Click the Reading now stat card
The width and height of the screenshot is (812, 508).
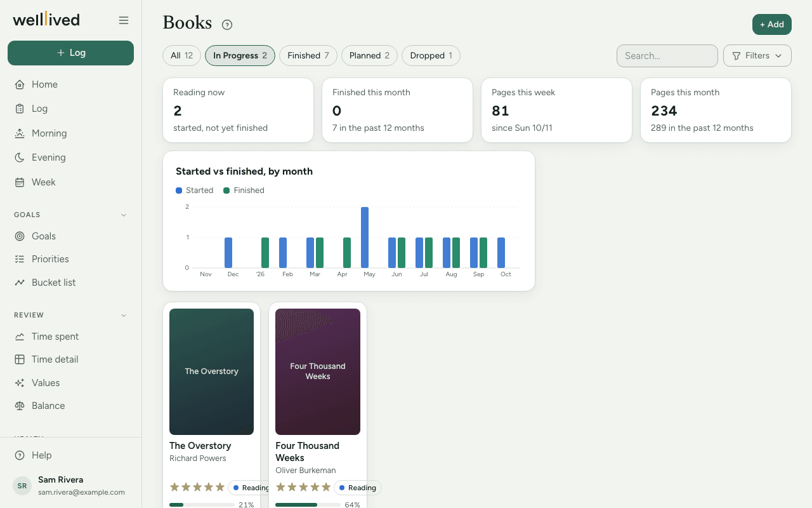pos(238,110)
